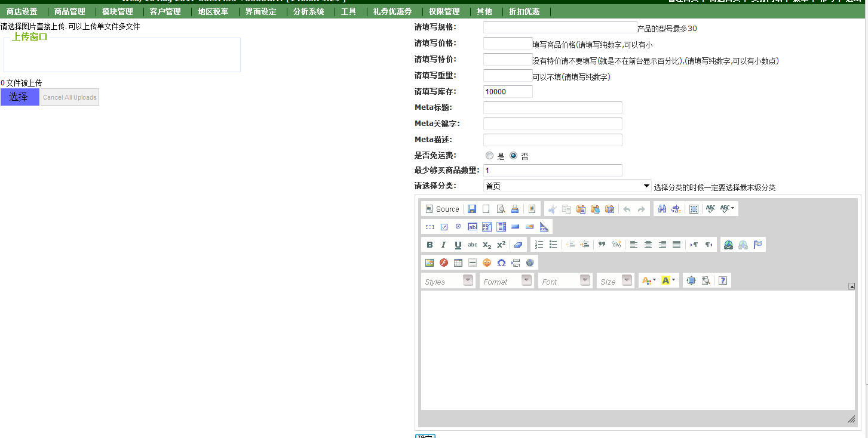Insert a smiley emoticon
This screenshot has width=868, height=438.
487,263
